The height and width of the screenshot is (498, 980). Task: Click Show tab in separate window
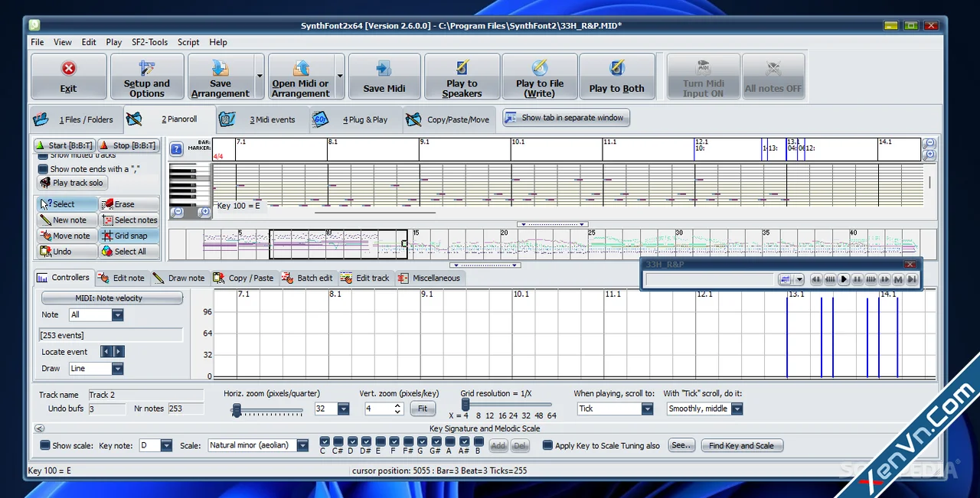(566, 118)
